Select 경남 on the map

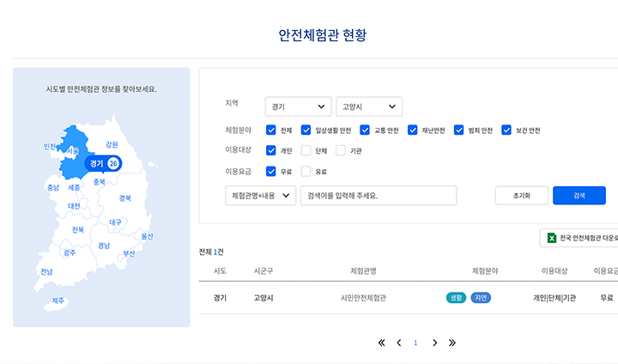[104, 246]
